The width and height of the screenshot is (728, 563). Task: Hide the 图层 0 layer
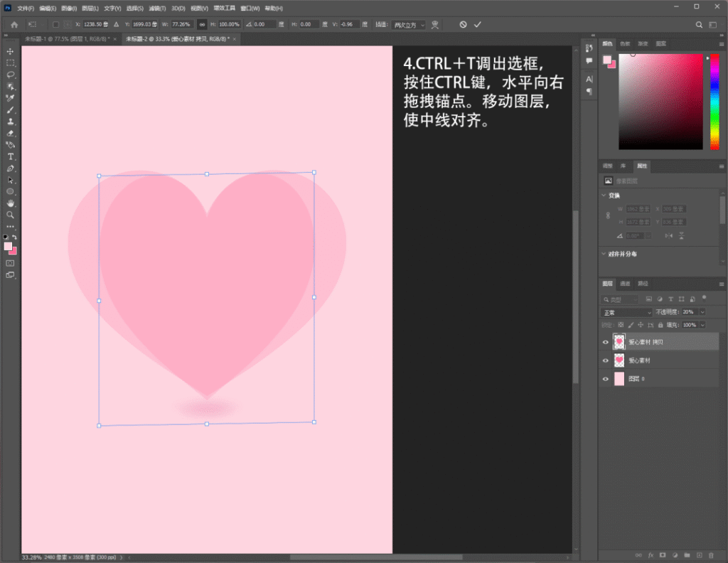606,379
